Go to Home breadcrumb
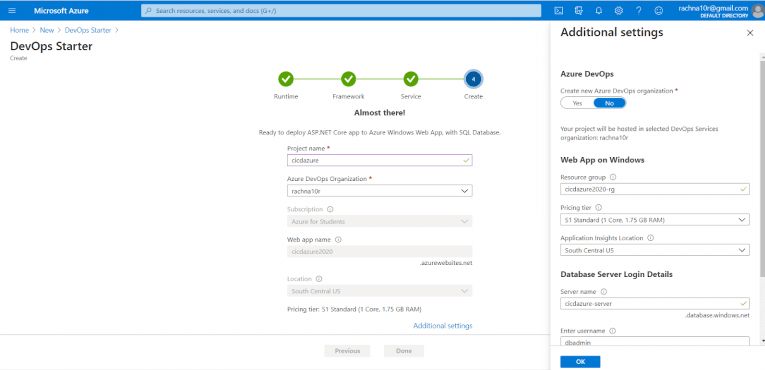765x370 pixels. [20, 30]
